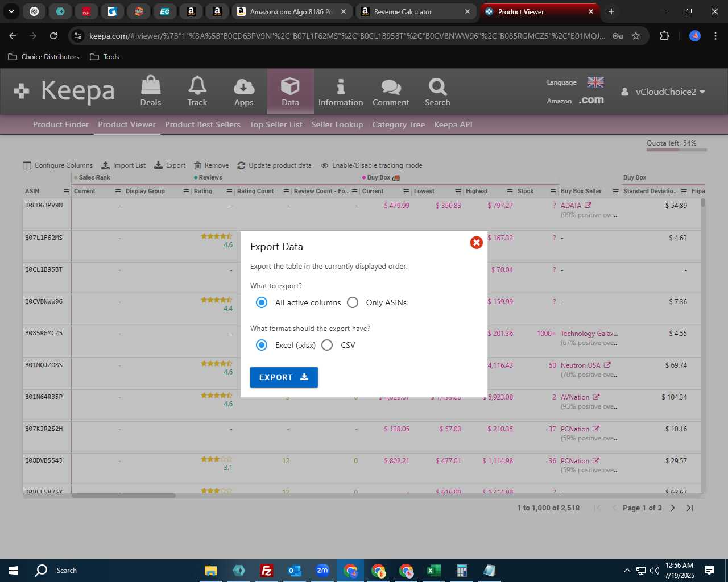Click the table vertical scrollbar
The height and width of the screenshot is (582, 728).
click(703, 202)
